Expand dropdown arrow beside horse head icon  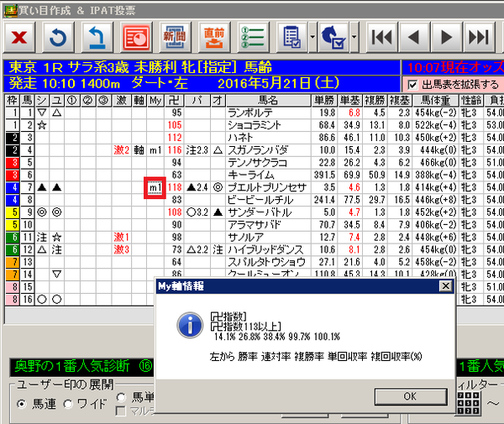click(x=354, y=37)
